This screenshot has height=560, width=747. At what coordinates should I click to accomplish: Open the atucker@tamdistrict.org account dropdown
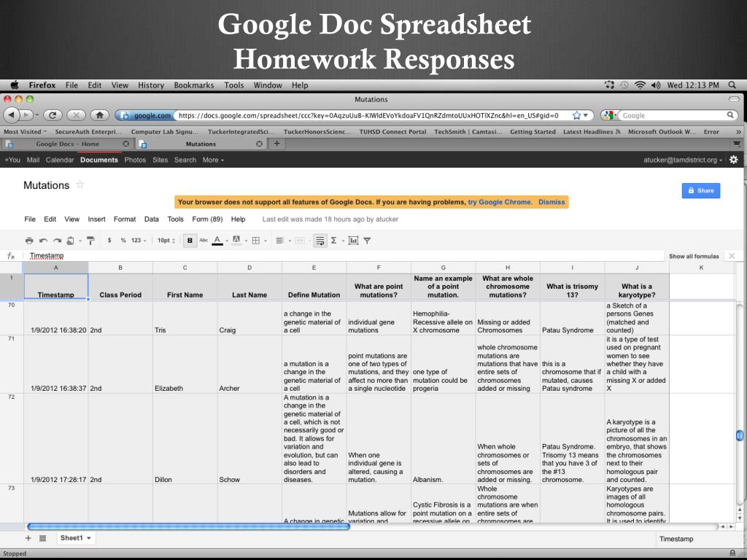point(683,160)
